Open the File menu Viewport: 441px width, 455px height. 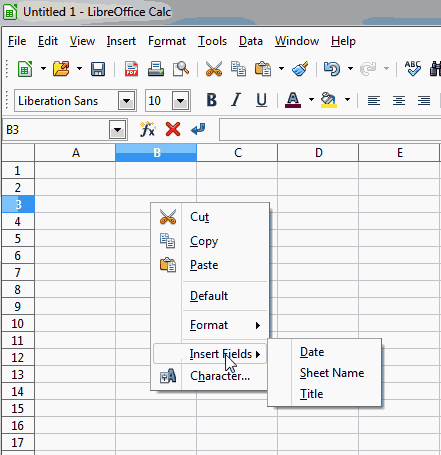17,41
